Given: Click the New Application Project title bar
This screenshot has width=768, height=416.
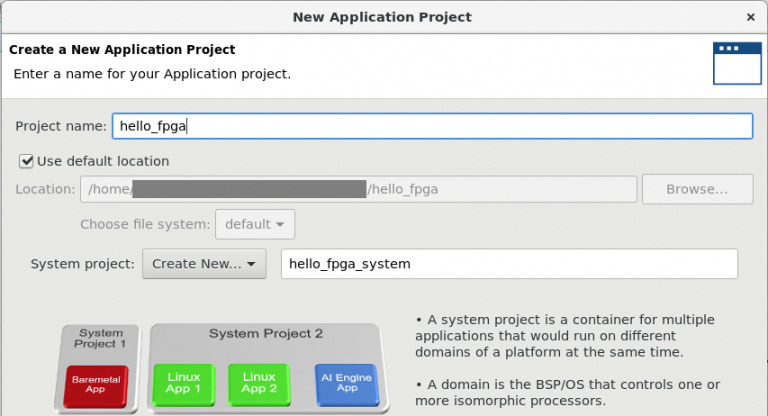Looking at the screenshot, I should [381, 17].
